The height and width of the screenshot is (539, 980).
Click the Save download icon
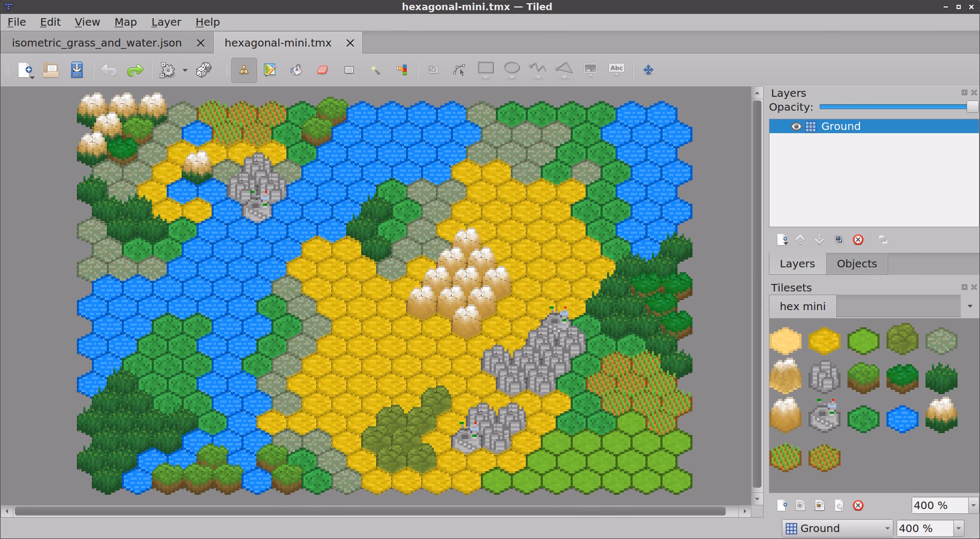pos(77,70)
